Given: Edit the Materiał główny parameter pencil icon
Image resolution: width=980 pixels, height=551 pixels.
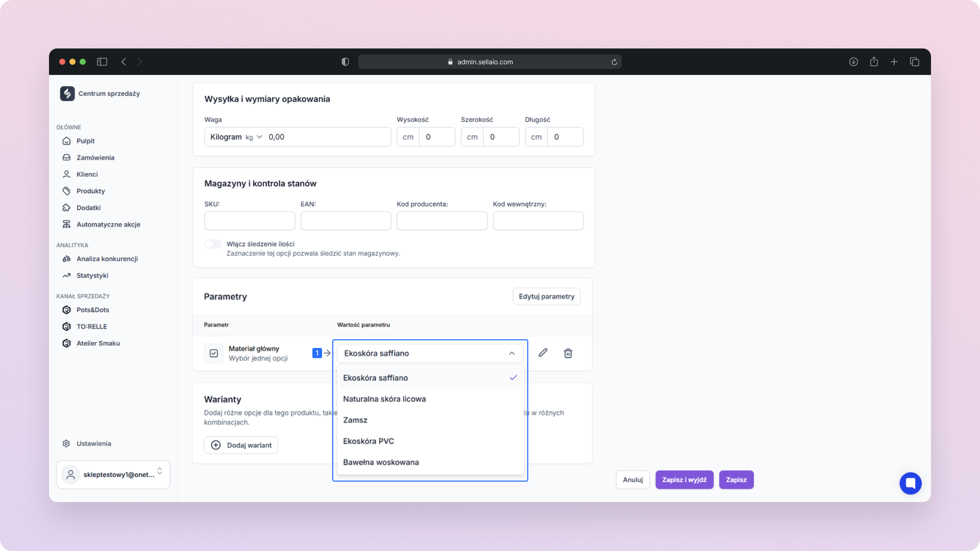Looking at the screenshot, I should 543,353.
